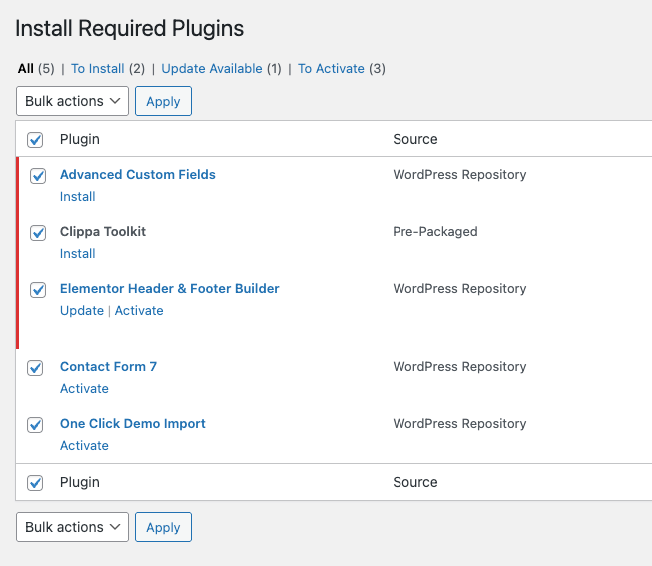Toggle the One Click Demo Import checkbox
Image resolution: width=652 pixels, height=566 pixels.
35,425
